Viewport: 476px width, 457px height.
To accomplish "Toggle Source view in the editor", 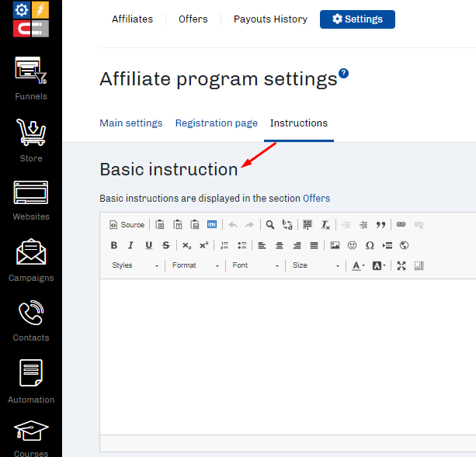I will coord(127,225).
